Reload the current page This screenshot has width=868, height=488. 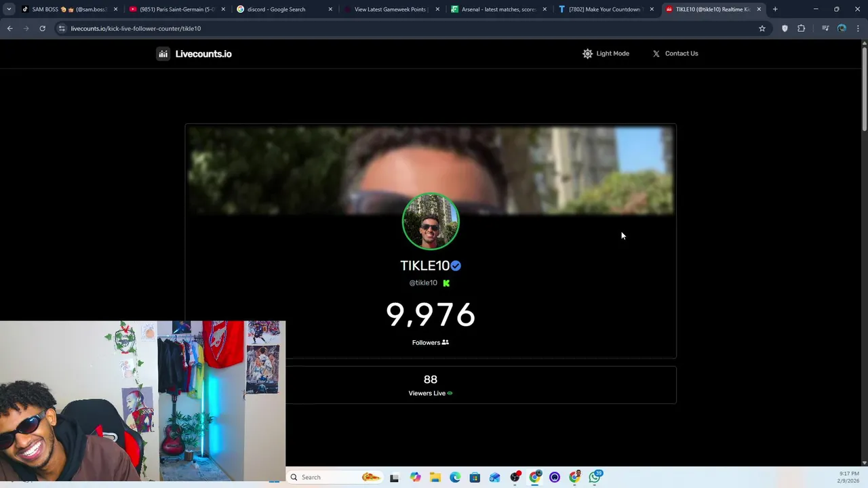pyautogui.click(x=42, y=28)
